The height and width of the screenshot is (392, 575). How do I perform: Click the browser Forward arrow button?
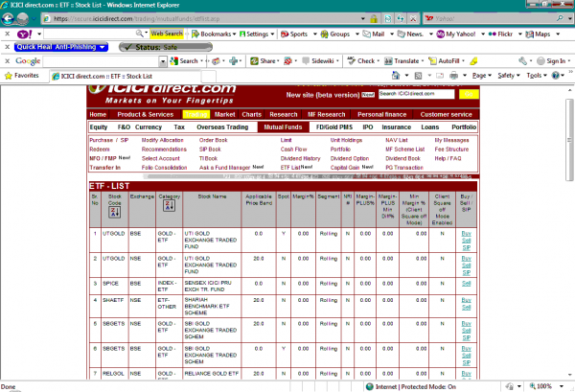click(23, 18)
